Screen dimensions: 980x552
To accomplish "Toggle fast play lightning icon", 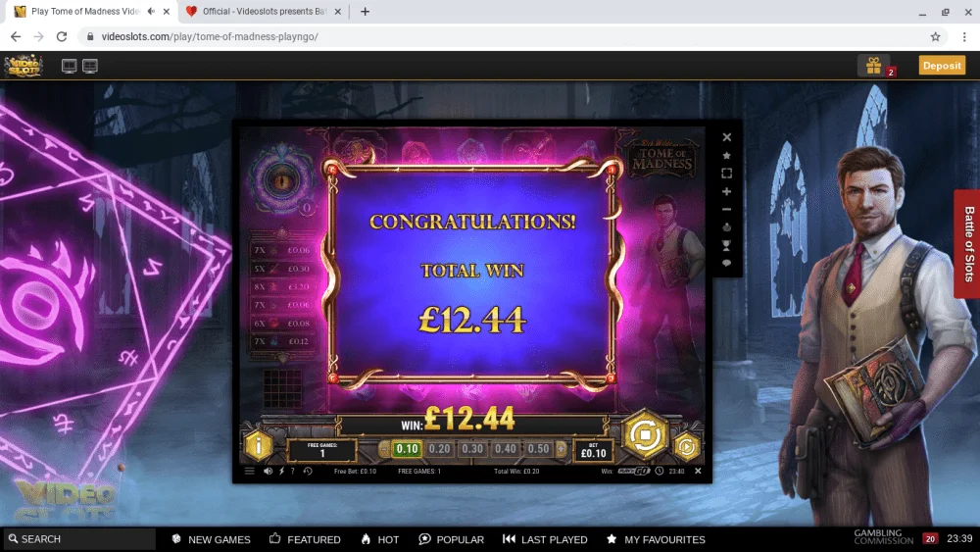I will pyautogui.click(x=281, y=471).
